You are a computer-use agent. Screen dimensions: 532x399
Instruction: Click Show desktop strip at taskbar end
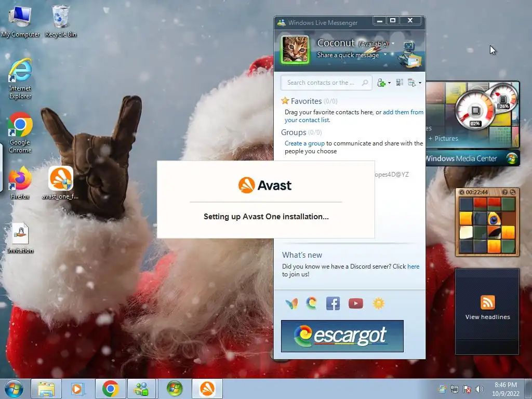click(x=529, y=389)
